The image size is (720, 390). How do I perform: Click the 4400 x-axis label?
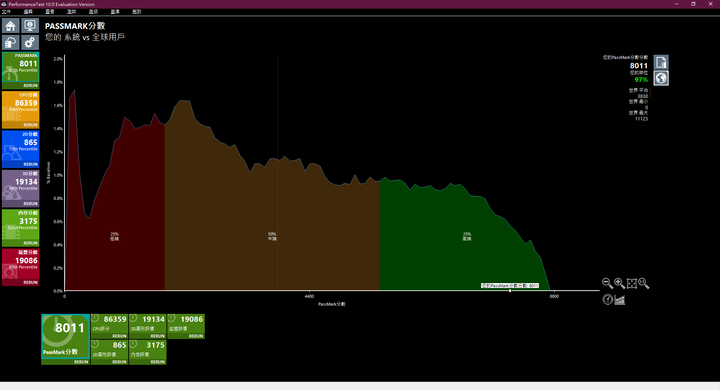coord(309,296)
